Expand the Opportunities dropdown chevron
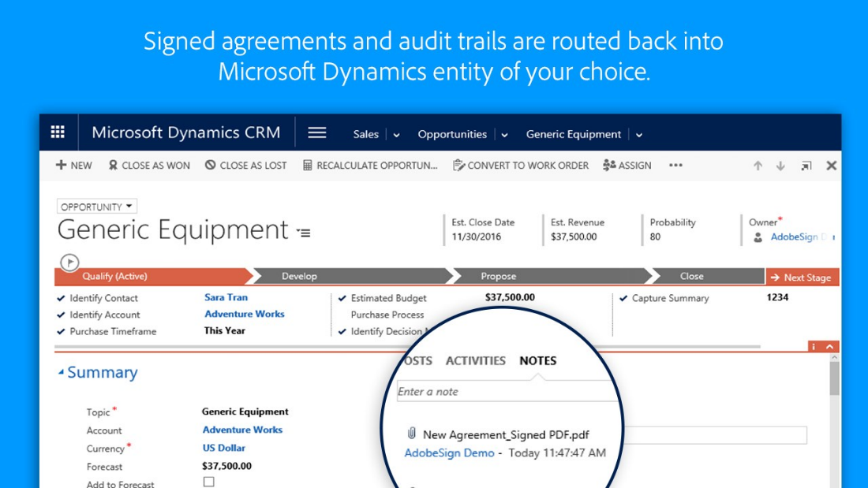 [x=504, y=135]
